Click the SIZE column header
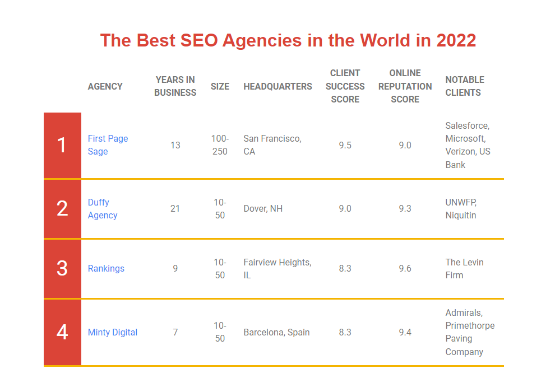The height and width of the screenshot is (392, 555). [x=220, y=86]
